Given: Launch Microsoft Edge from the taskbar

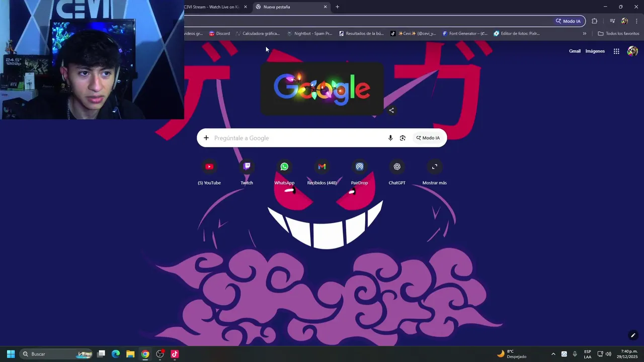Looking at the screenshot, I should 116,354.
